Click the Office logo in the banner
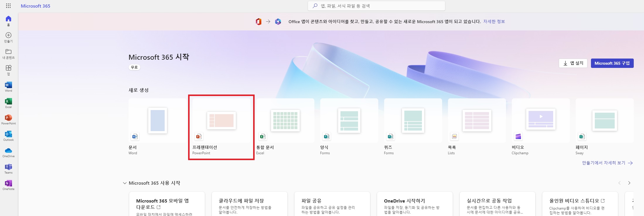The height and width of the screenshot is (216, 644). (x=258, y=22)
